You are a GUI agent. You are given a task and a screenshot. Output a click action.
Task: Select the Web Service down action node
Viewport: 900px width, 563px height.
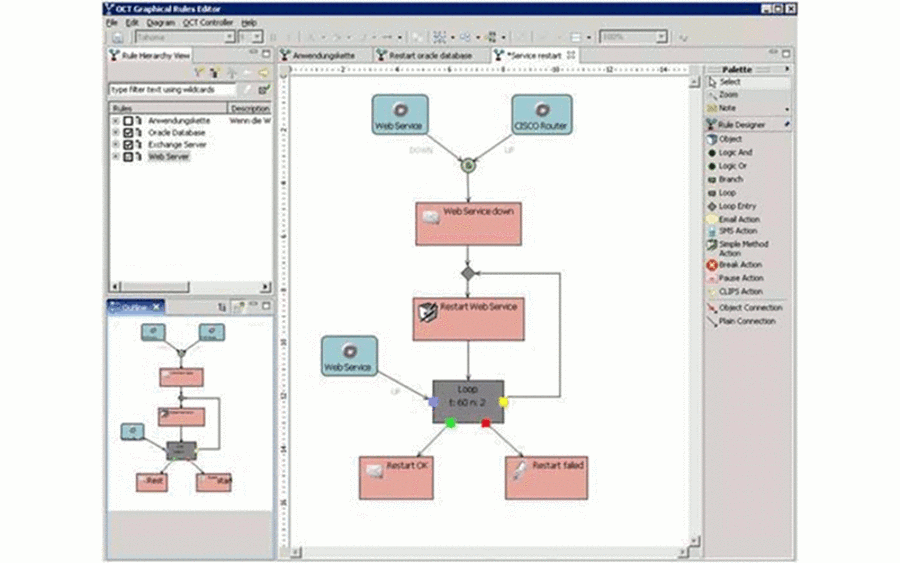tap(468, 223)
